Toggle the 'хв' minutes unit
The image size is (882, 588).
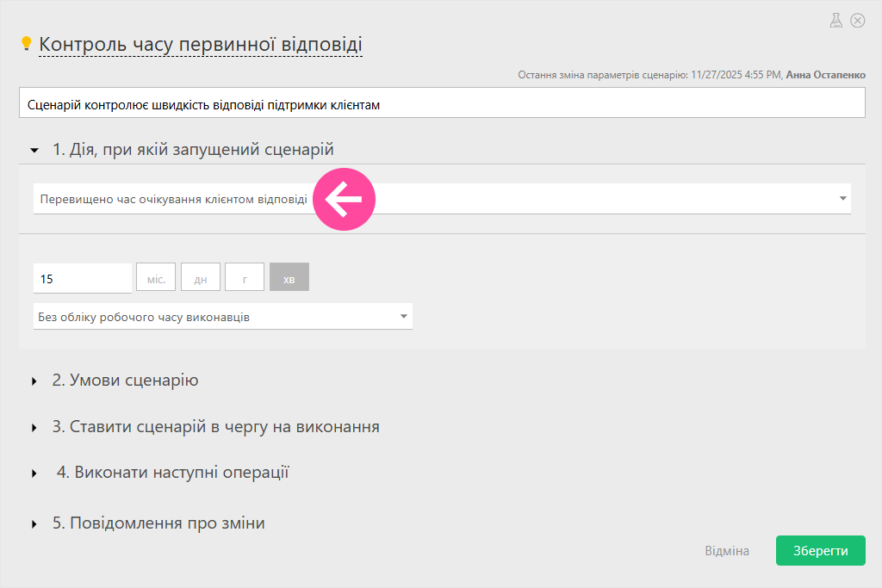289,279
